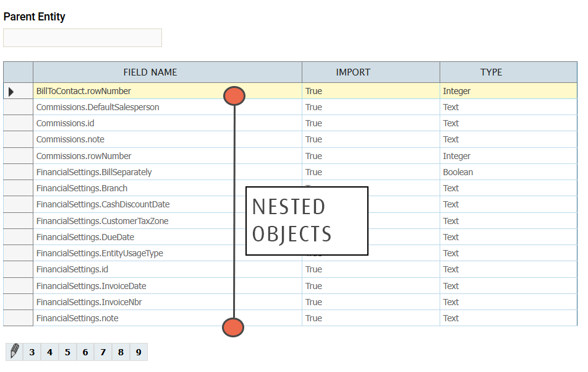Click the Import value for FinancialSettings.BillSeparately
Image resolution: width=588 pixels, height=372 pixels.
[313, 172]
